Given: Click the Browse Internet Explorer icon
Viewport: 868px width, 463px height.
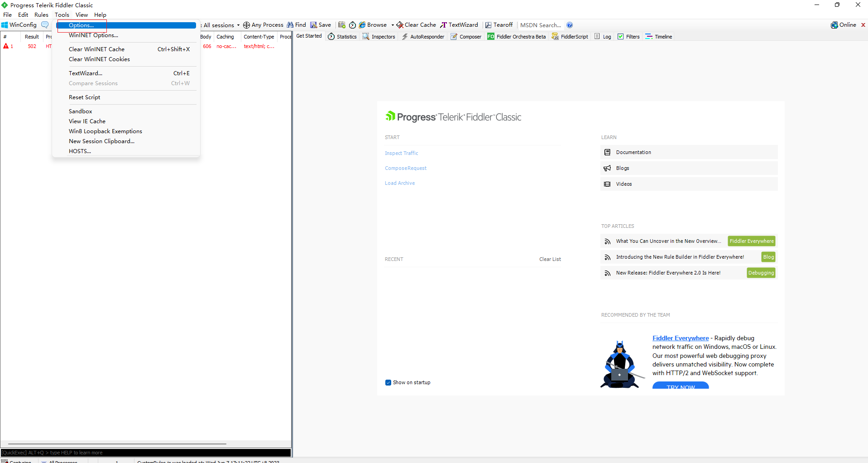Looking at the screenshot, I should (x=362, y=25).
